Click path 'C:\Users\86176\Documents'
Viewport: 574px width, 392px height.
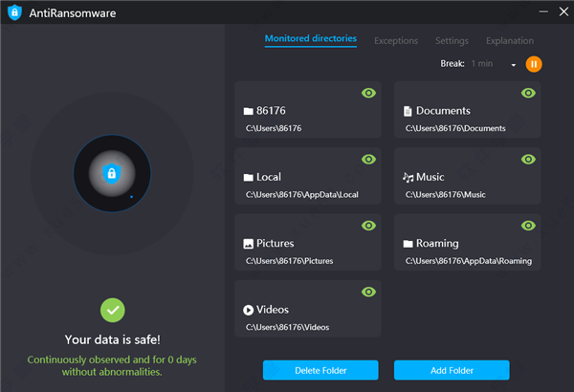[455, 128]
